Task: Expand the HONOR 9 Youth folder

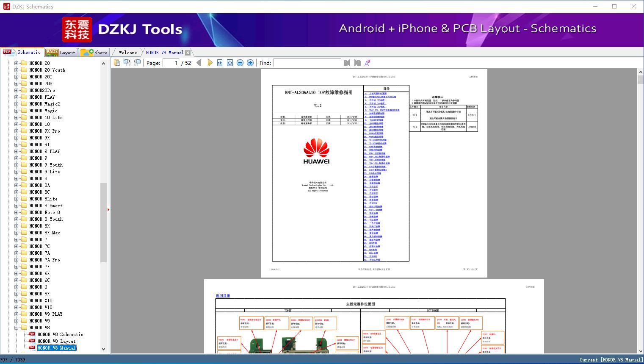Action: pyautogui.click(x=17, y=165)
